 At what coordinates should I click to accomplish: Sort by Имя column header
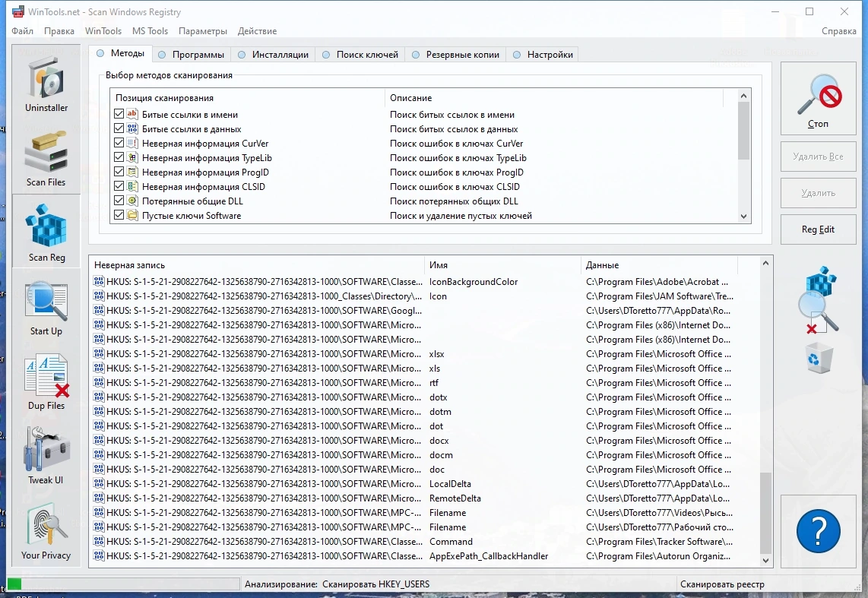(502, 265)
